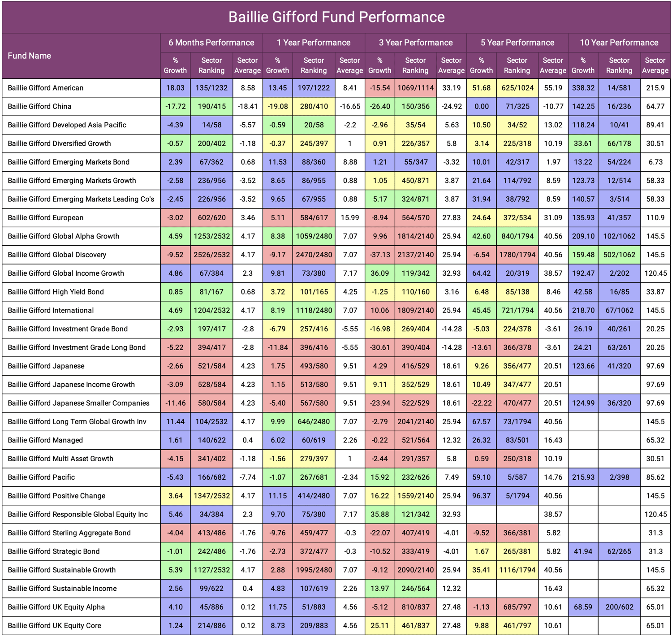The height and width of the screenshot is (637, 672).
Task: Select the 5/1794 sector ranking cell
Action: click(x=517, y=496)
